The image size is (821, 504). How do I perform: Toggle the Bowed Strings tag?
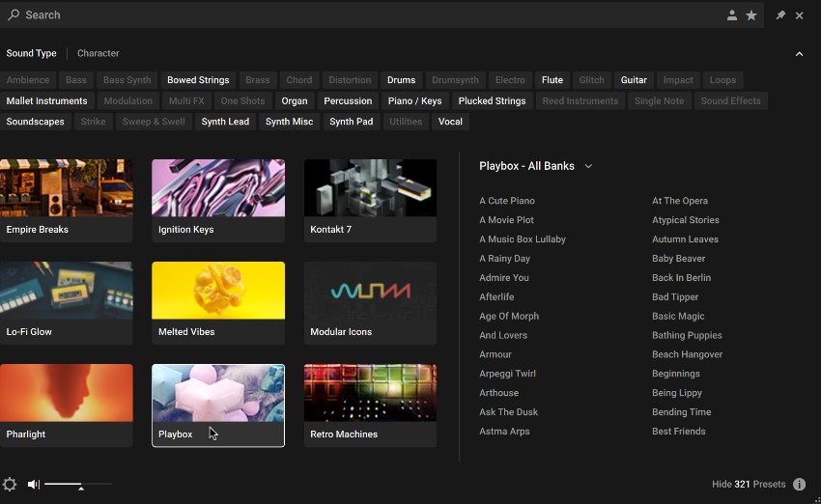point(198,80)
